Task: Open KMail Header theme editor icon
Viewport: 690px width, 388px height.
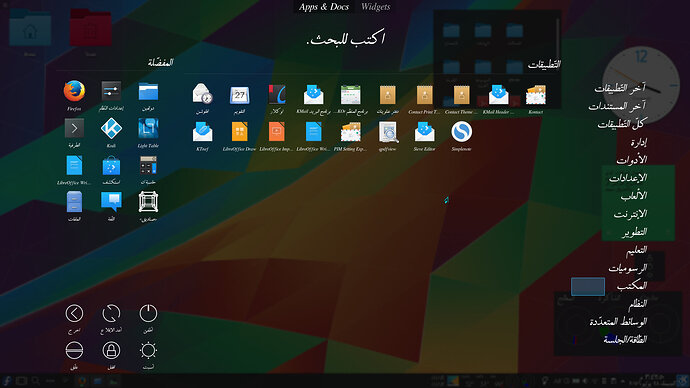Action: click(x=499, y=94)
